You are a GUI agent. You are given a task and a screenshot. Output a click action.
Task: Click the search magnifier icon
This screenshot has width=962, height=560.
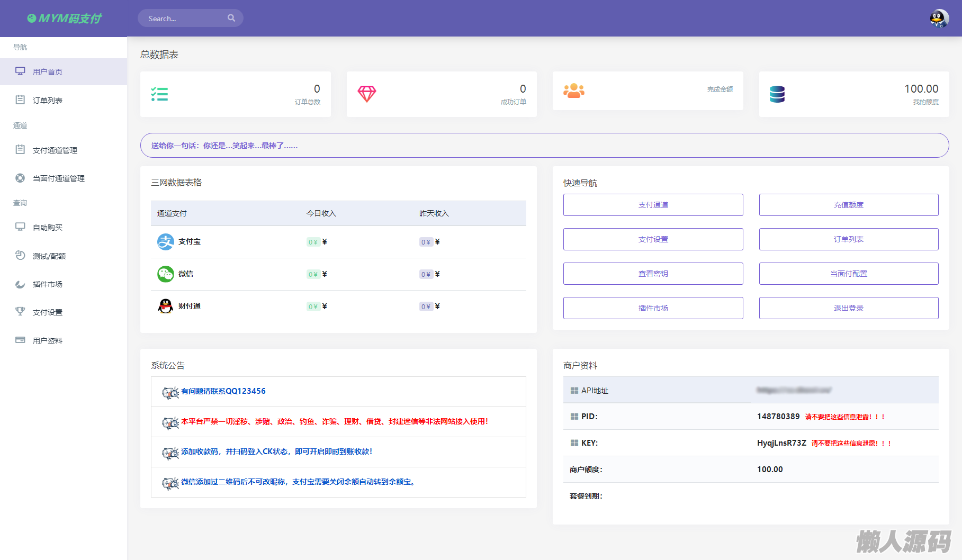point(231,18)
